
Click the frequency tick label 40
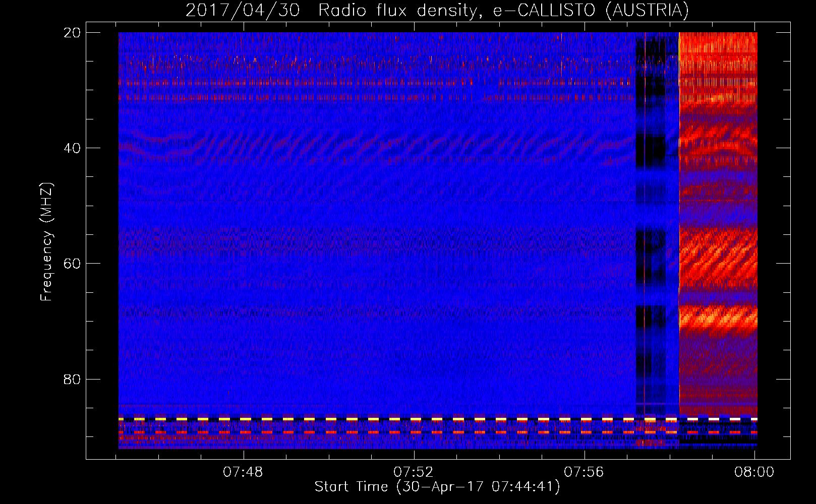click(72, 148)
